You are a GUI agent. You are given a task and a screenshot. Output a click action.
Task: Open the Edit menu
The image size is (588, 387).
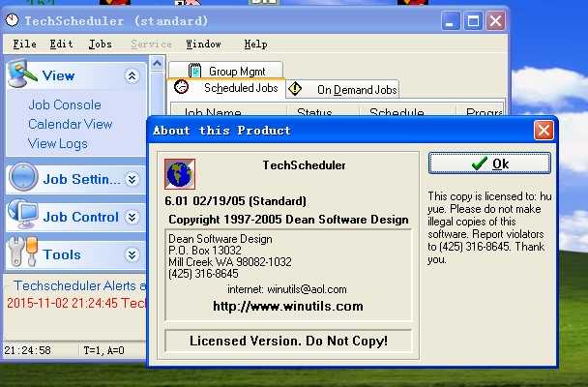(61, 45)
